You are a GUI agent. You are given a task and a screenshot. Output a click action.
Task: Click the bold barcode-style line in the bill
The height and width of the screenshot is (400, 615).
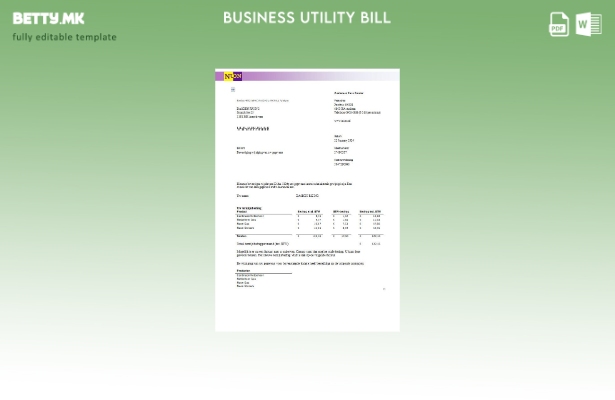pos(253,129)
